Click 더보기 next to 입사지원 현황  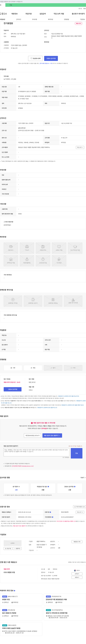point(83,477)
